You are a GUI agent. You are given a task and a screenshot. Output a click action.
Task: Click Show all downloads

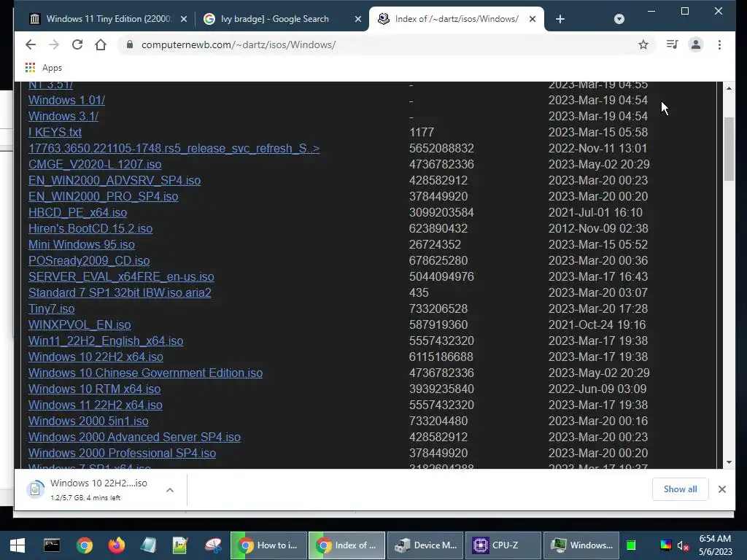(x=681, y=489)
